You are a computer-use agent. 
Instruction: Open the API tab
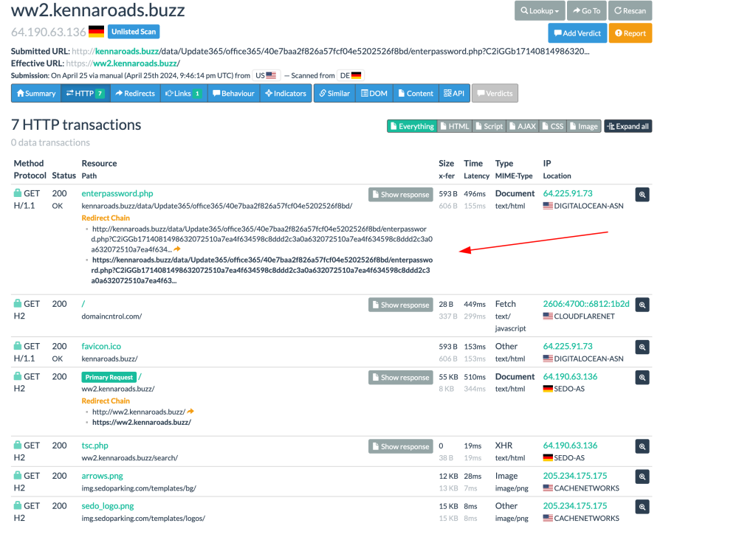click(454, 94)
